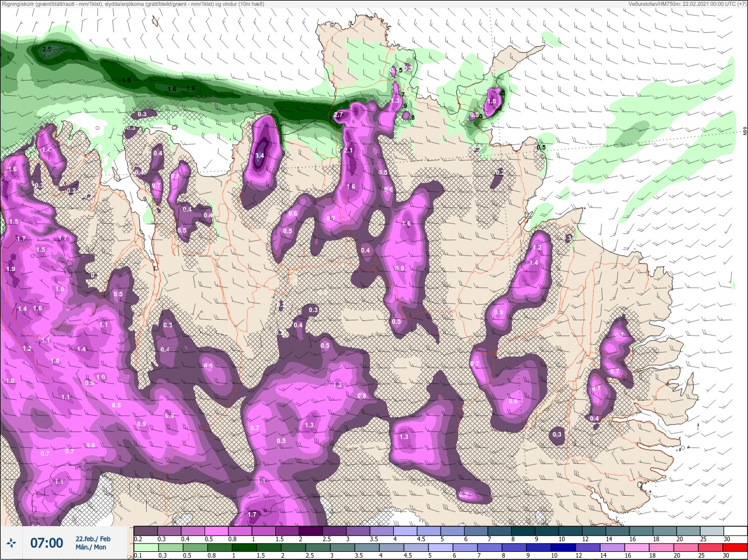Click the 3.4 precipitation value on the map
This screenshot has width=748, height=560.
click(x=260, y=156)
